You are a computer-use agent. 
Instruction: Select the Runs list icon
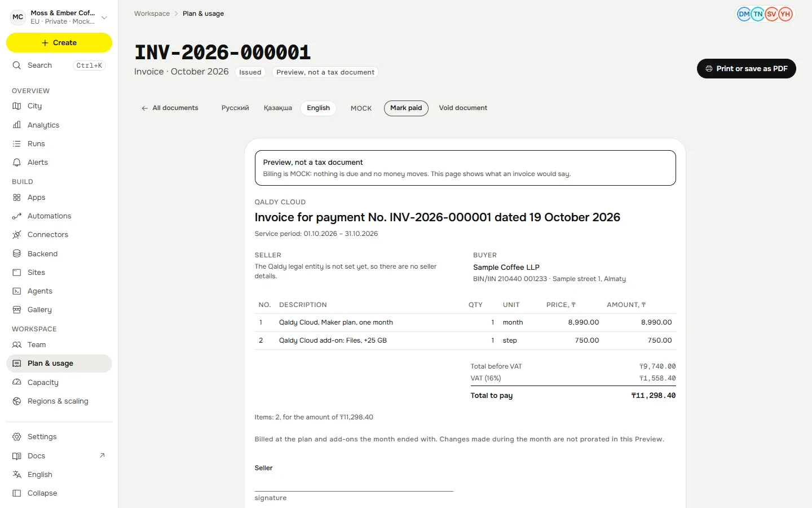[17, 144]
